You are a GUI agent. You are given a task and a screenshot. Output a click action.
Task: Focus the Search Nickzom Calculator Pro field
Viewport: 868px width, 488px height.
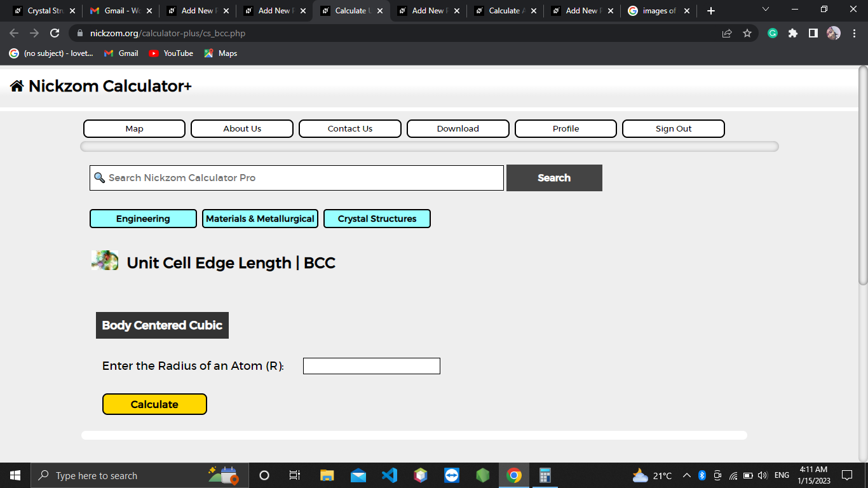[297, 178]
